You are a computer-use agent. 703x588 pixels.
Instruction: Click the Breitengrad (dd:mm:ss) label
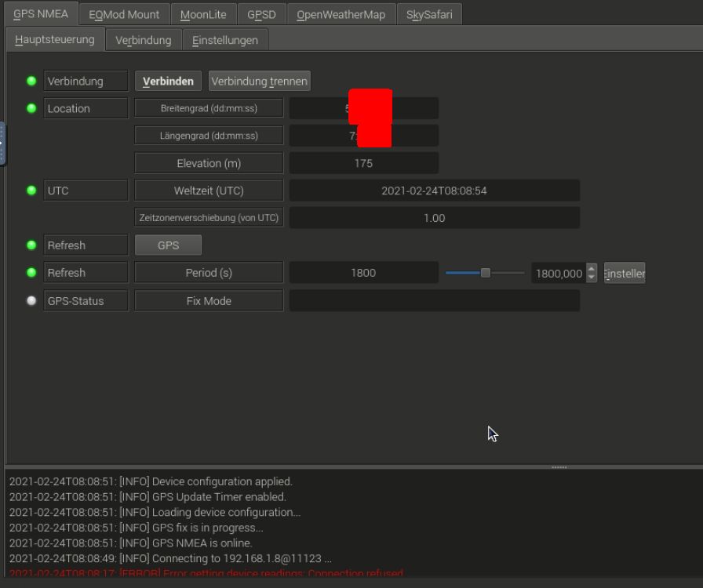tap(209, 108)
